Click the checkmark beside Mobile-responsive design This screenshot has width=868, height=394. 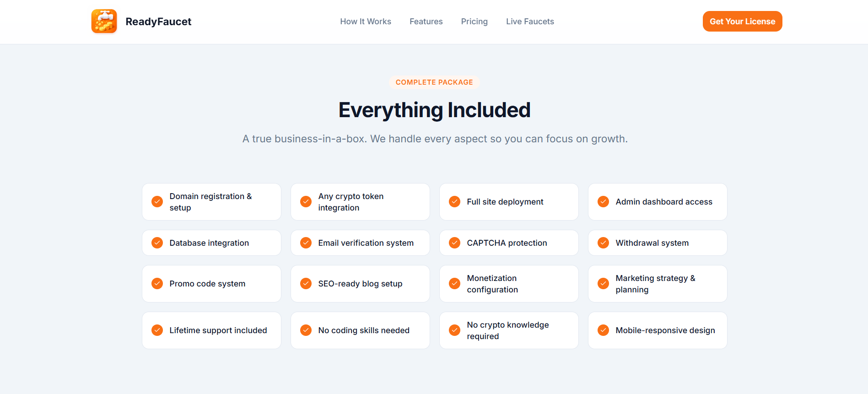tap(603, 330)
